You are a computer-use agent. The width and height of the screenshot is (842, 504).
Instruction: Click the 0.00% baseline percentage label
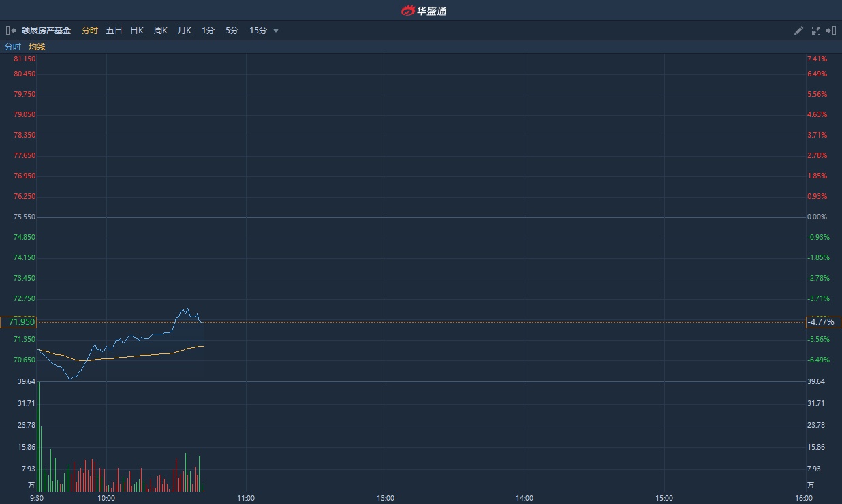tap(817, 217)
